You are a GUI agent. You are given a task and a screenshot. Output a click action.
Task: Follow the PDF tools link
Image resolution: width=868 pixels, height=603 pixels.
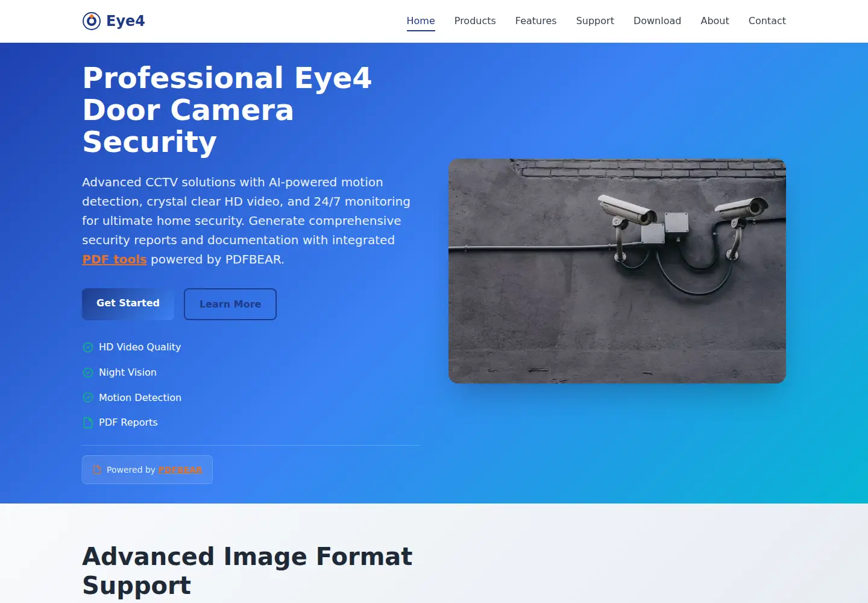(115, 259)
